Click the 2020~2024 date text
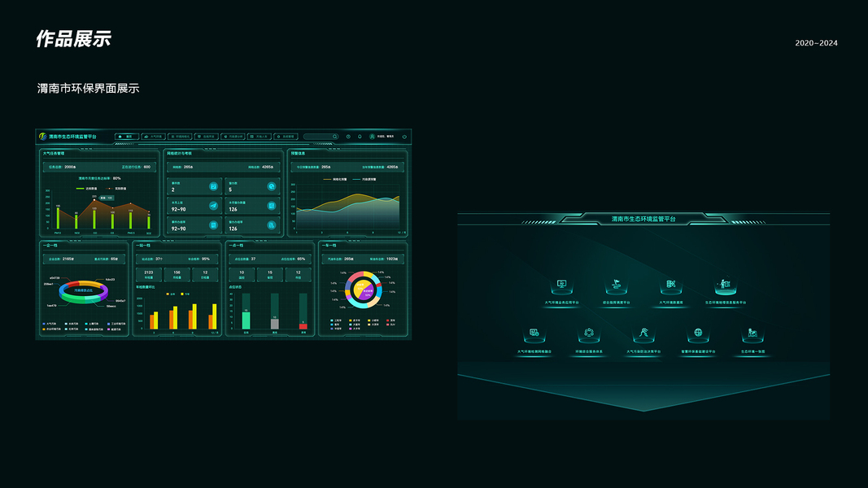The image size is (868, 488). (816, 43)
